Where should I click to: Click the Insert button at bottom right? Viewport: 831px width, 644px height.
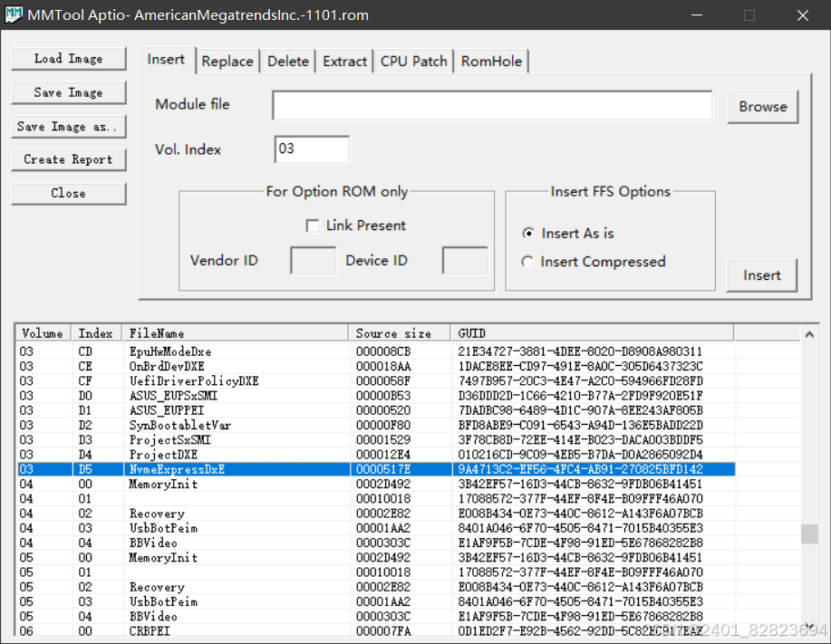pos(761,275)
